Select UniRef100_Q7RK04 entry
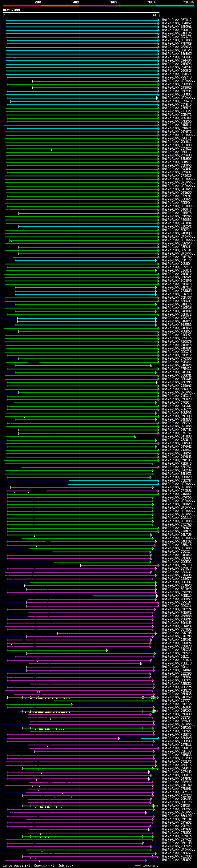The width and height of the screenshot is (197, 868). (x=177, y=453)
